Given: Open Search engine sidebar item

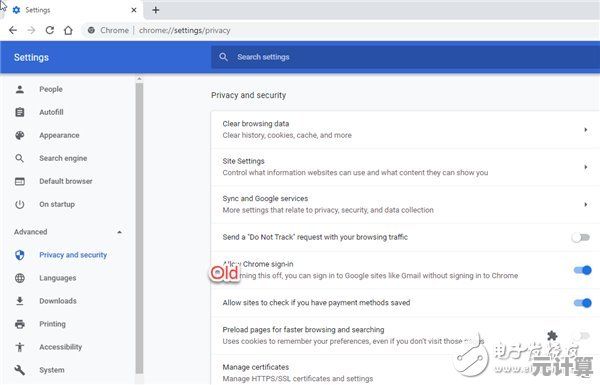Looking at the screenshot, I should point(63,158).
